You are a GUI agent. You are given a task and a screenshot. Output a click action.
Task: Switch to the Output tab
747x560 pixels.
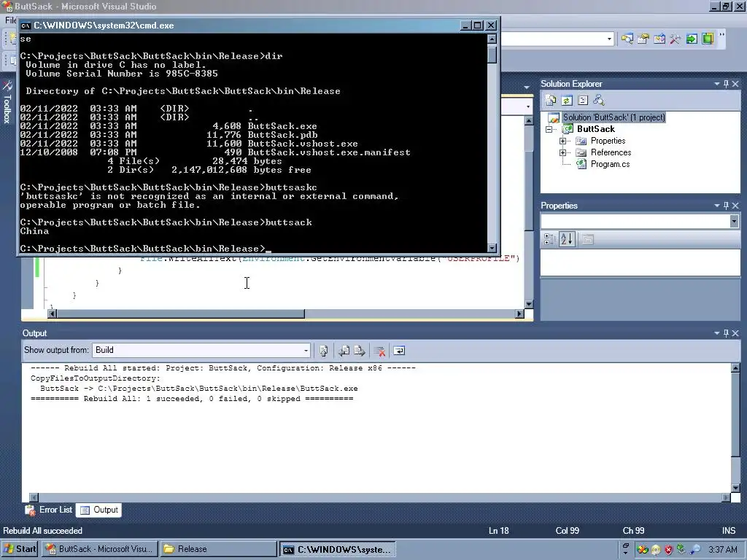pos(99,510)
